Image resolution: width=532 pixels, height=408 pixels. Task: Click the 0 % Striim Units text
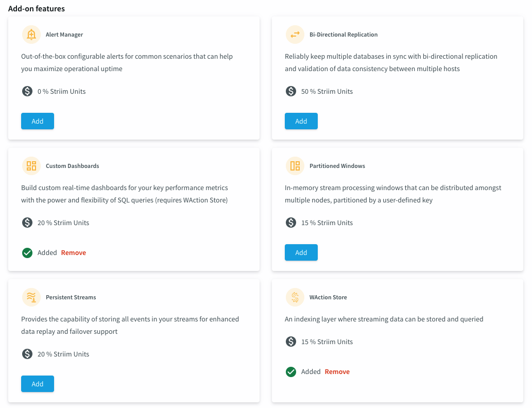pyautogui.click(x=61, y=91)
